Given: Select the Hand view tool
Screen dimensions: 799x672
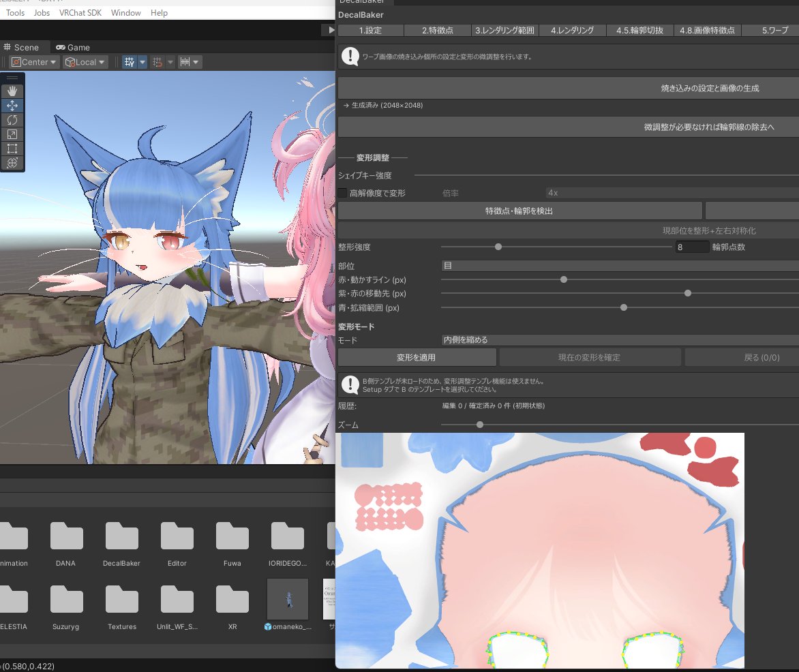Looking at the screenshot, I should tap(12, 91).
